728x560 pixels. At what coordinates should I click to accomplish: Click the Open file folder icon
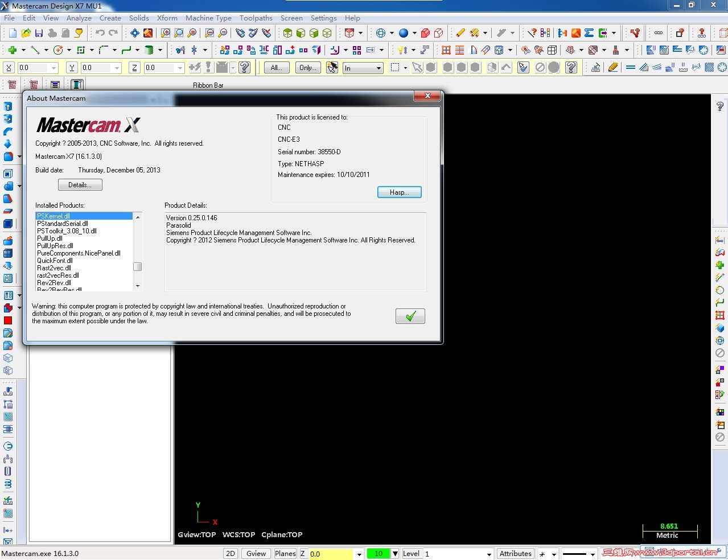(26, 33)
